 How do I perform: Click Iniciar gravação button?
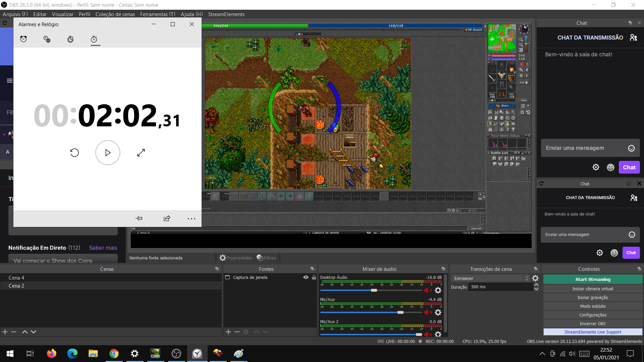(593, 297)
